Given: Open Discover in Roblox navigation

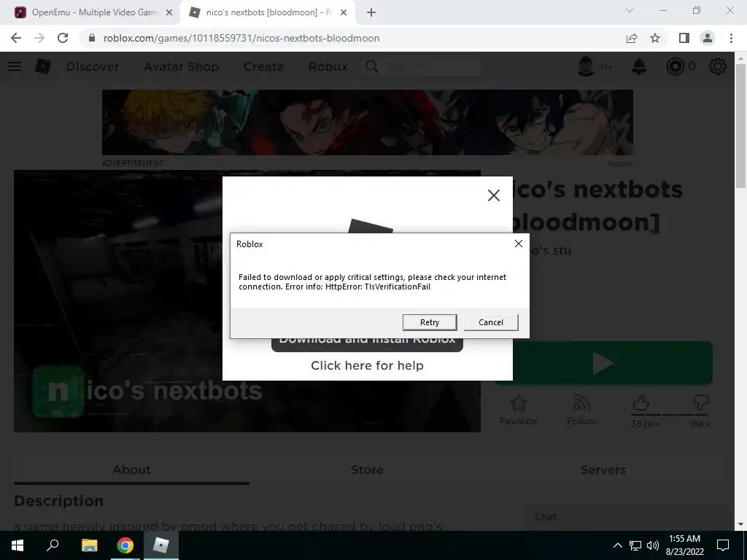Looking at the screenshot, I should coord(93,66).
